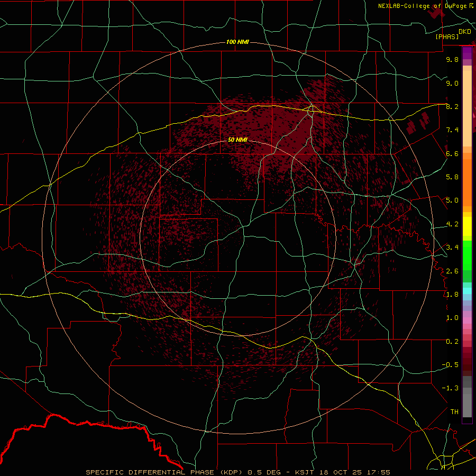Click the DKD label above the color scale
Screen dimensions: 476x476
465,32
